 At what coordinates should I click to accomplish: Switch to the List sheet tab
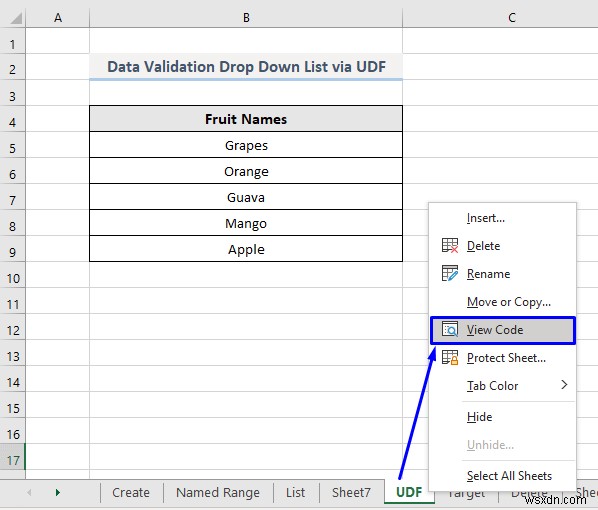(295, 492)
